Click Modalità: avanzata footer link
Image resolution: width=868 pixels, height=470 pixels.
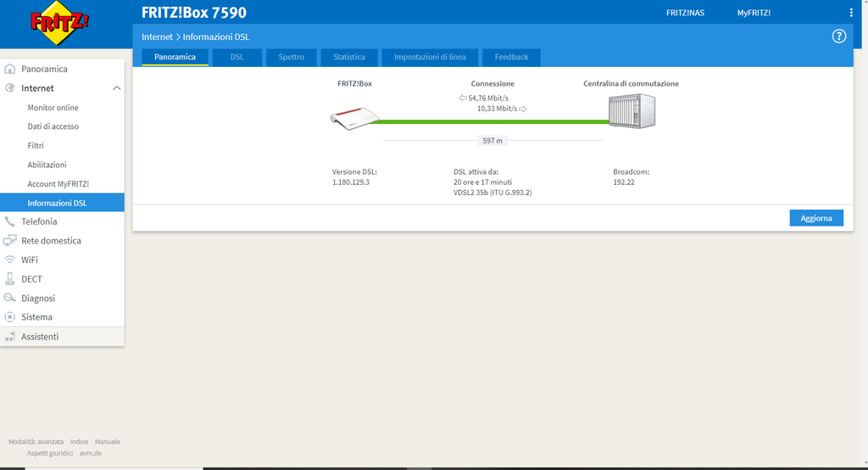[36, 442]
